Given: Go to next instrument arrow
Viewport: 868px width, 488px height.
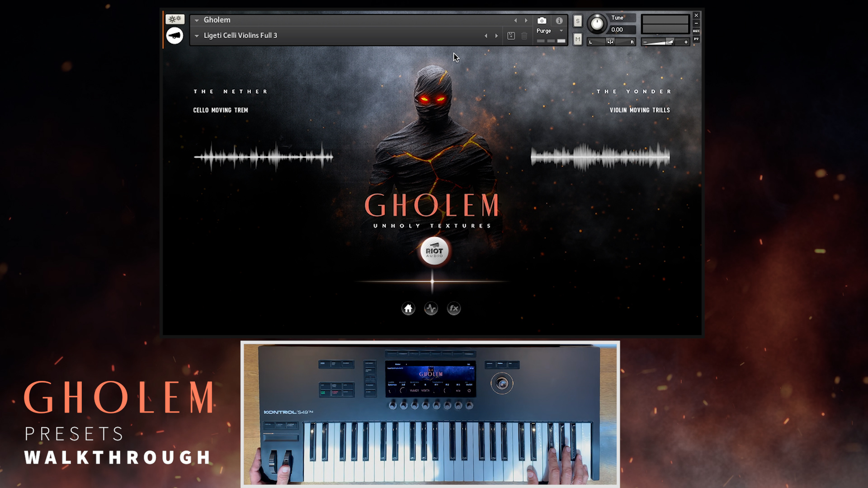Looking at the screenshot, I should coord(526,20).
